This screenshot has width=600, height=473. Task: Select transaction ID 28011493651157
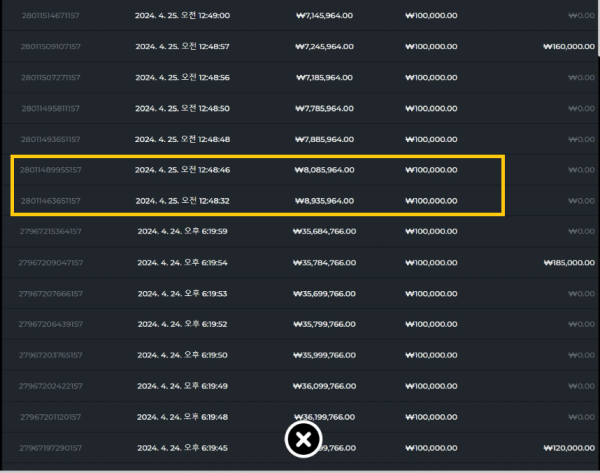coord(51,139)
